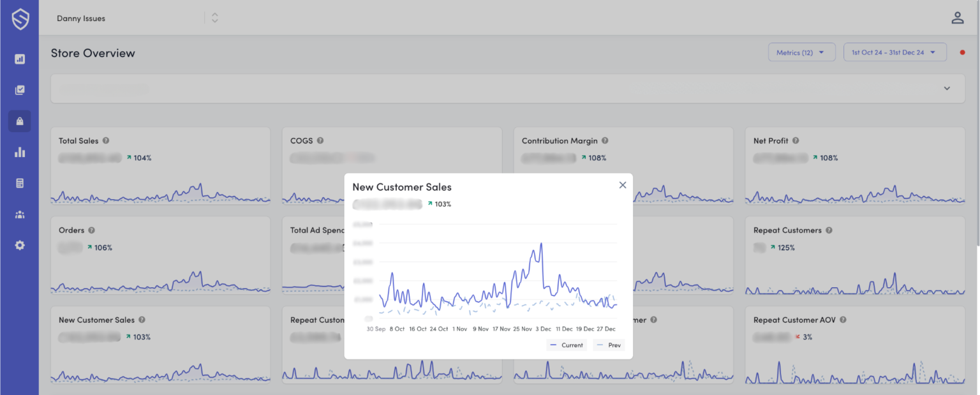Open the Metrics (12) dropdown
This screenshot has height=395, width=980.
pyautogui.click(x=801, y=52)
